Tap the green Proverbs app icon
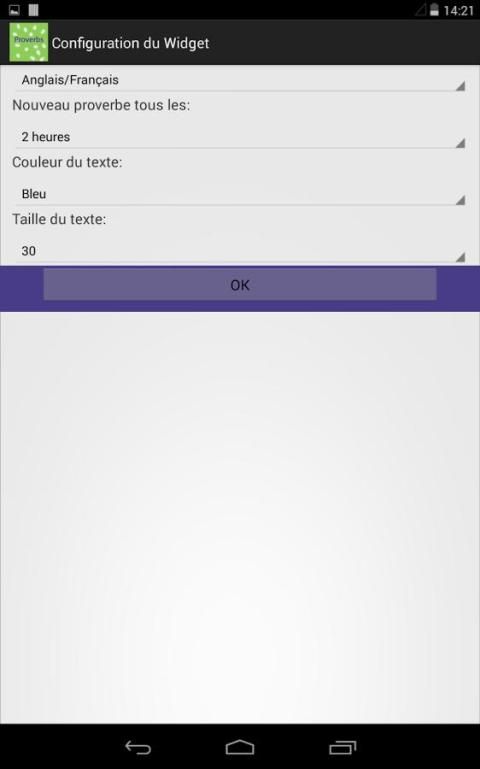Image resolution: width=480 pixels, height=769 pixels. click(x=28, y=42)
